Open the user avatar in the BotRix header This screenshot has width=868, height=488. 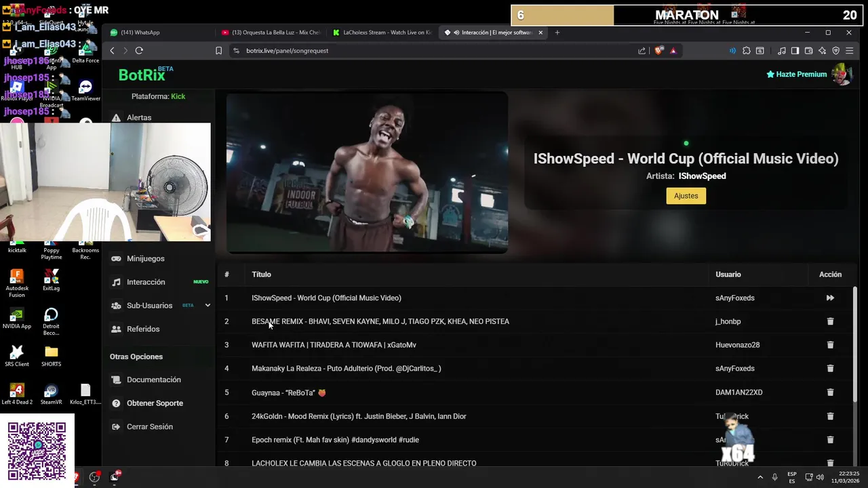point(842,75)
